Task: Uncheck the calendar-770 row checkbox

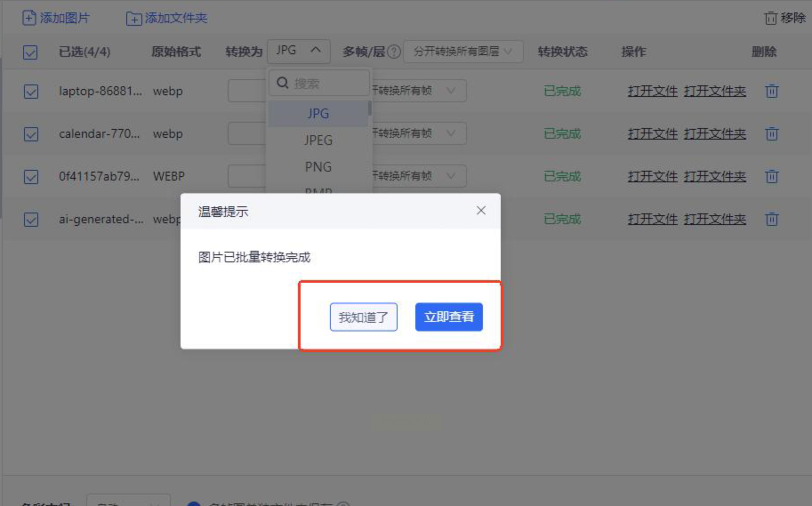Action: (31, 134)
